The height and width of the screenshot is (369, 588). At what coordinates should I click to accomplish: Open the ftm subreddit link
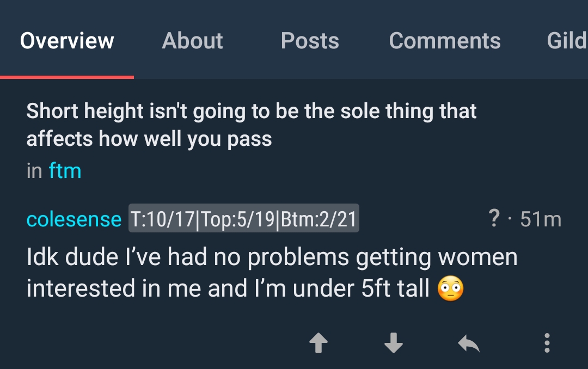click(65, 171)
